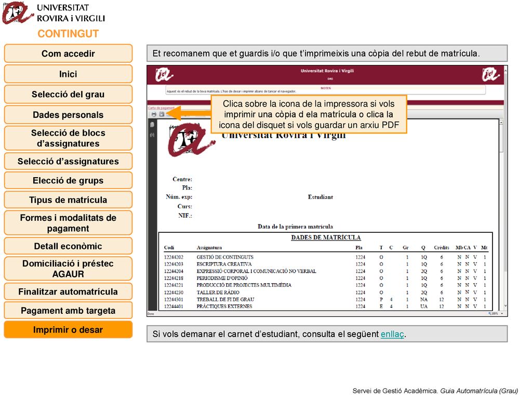Image resolution: width=532 pixels, height=399 pixels.
Task: Click the 'GESTIÓ DE CONTINGUTS' subject row
Action: [x=225, y=257]
